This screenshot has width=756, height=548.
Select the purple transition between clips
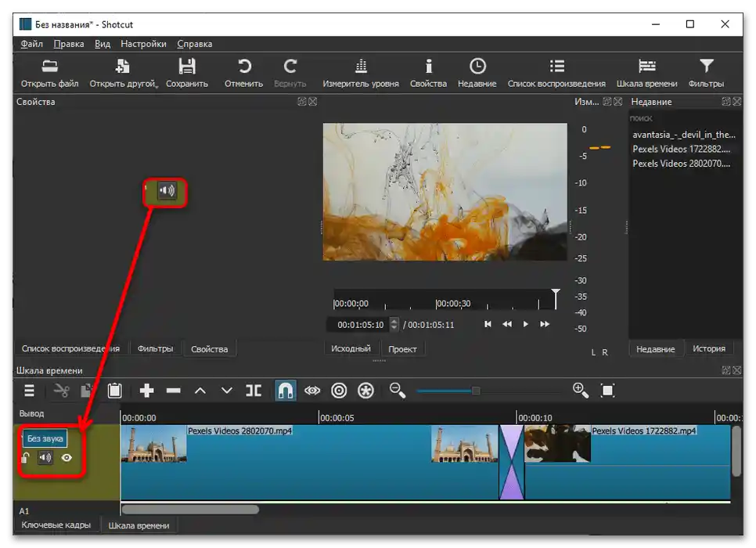[x=512, y=462]
